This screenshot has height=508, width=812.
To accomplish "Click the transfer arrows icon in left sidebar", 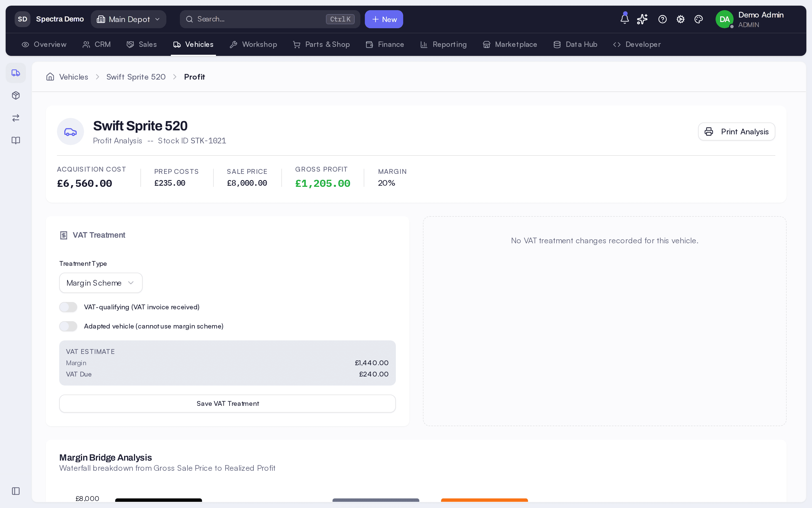I will click(x=16, y=118).
